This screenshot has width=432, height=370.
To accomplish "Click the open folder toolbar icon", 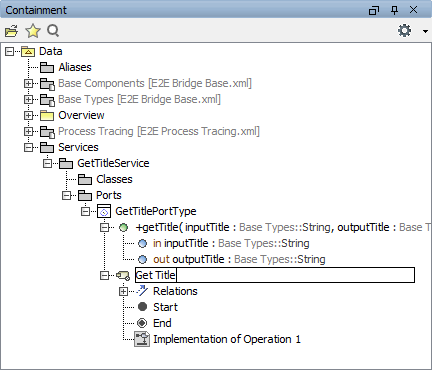I will 12,31.
